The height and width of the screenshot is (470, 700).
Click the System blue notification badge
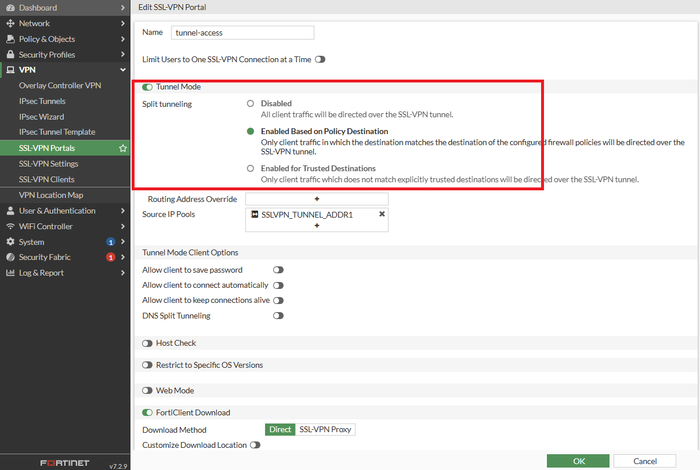tap(110, 242)
